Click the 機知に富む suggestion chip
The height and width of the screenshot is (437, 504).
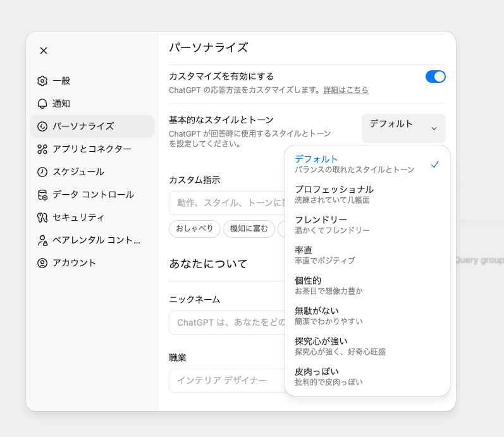[x=249, y=228]
